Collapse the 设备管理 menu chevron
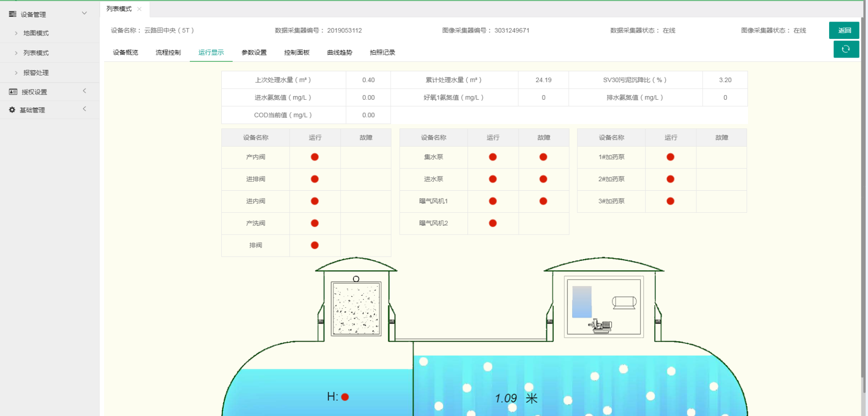Viewport: 868px width, 416px height. (84, 13)
